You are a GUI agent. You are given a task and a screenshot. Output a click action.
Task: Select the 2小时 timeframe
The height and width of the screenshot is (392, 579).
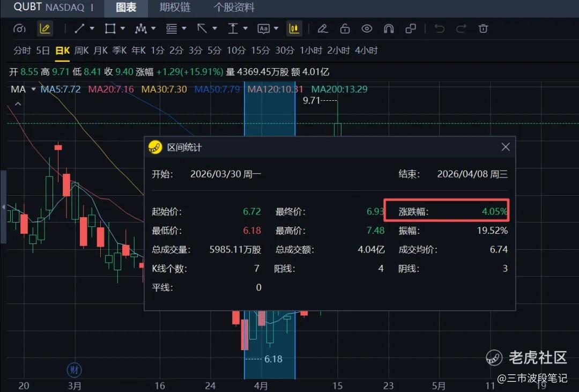(x=338, y=50)
